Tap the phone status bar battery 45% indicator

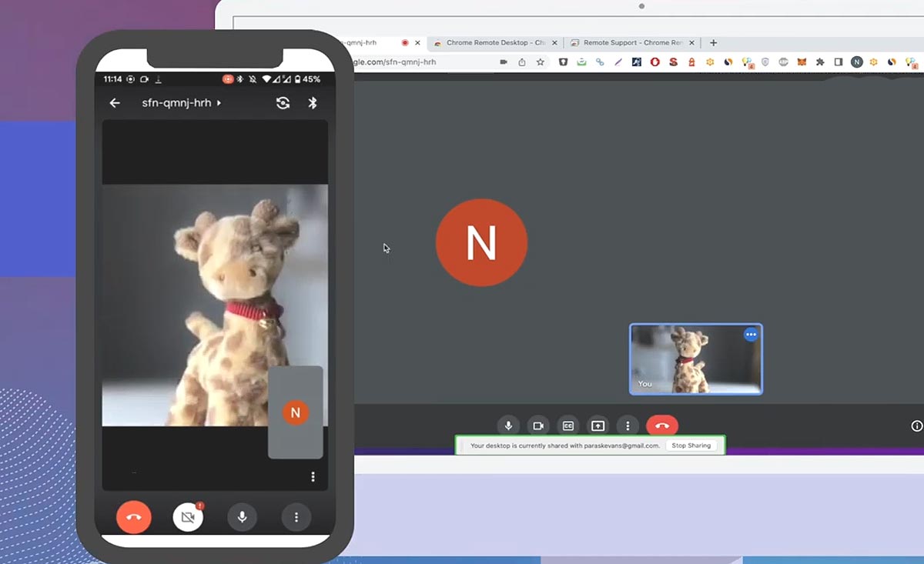pyautogui.click(x=306, y=79)
